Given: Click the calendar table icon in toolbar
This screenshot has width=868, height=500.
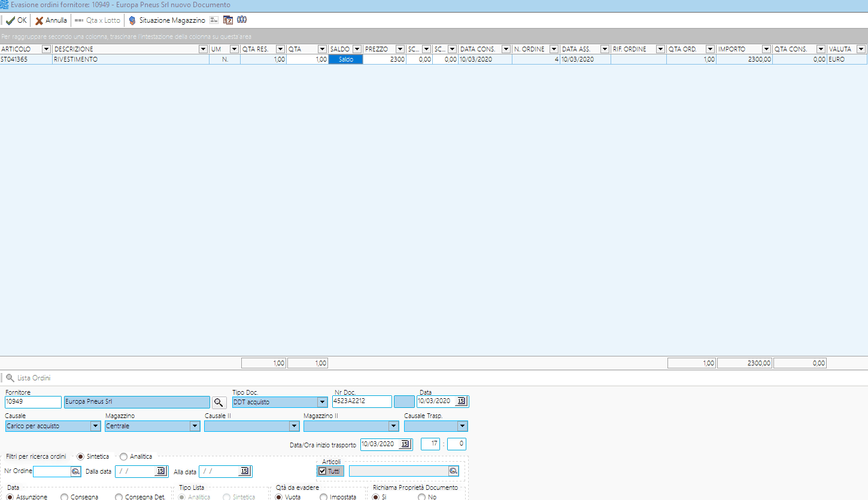Looking at the screenshot, I should [x=228, y=20].
